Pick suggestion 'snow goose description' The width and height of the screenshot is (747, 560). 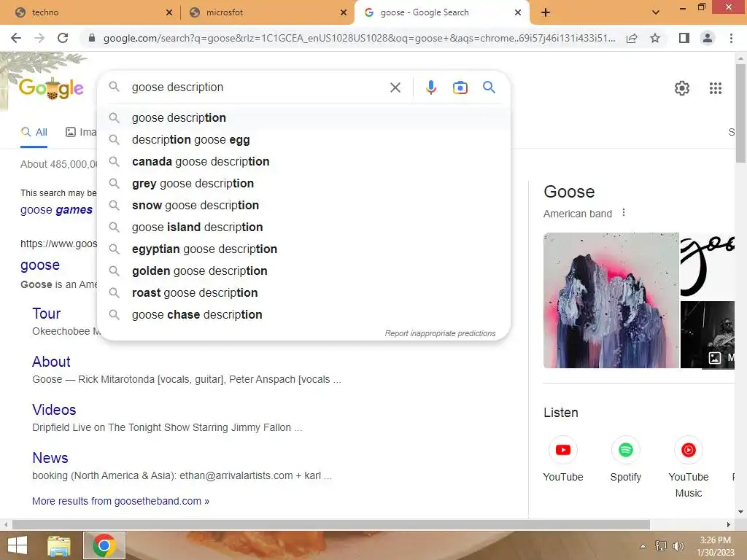coord(303,205)
